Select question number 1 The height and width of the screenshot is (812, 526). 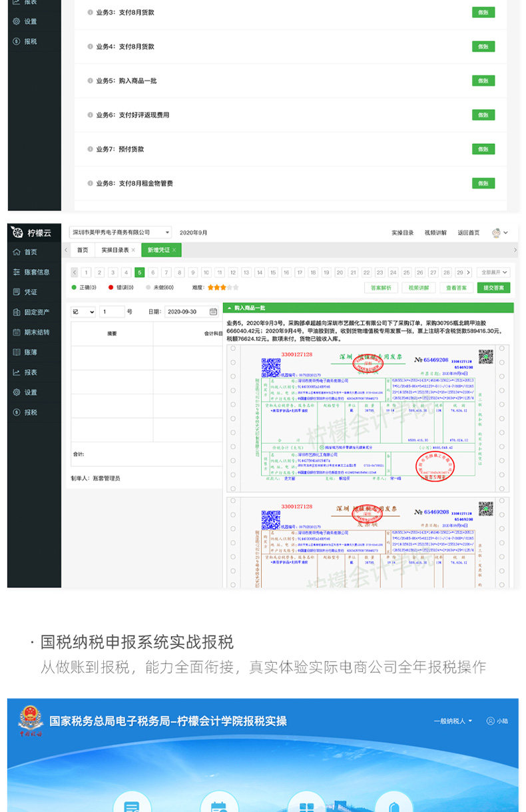point(87,272)
